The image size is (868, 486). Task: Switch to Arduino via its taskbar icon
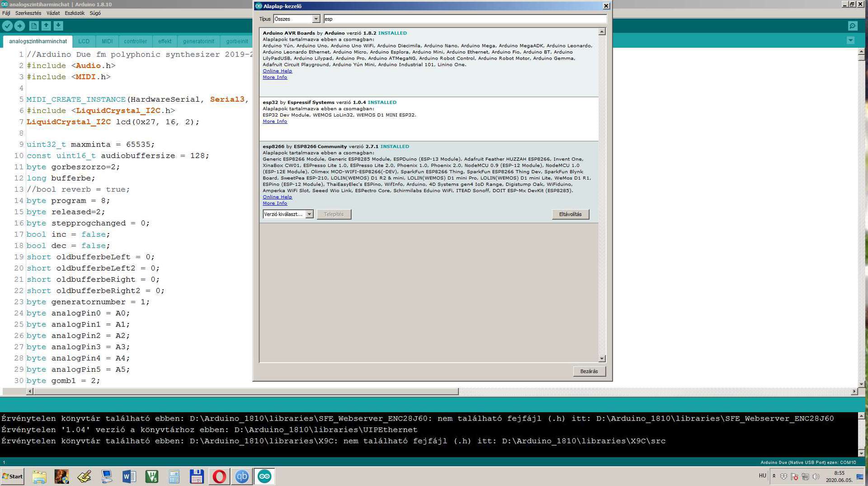tap(264, 477)
